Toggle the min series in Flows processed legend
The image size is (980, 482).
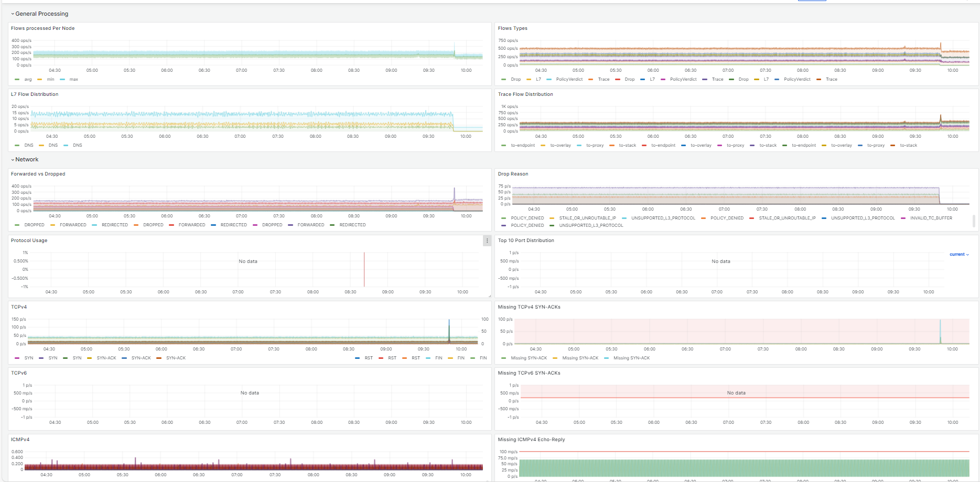(50, 80)
